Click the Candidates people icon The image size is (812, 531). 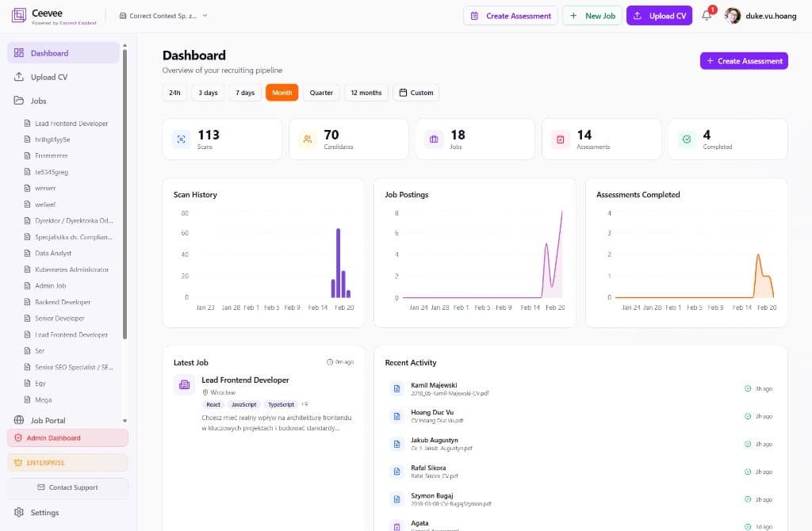coord(308,138)
